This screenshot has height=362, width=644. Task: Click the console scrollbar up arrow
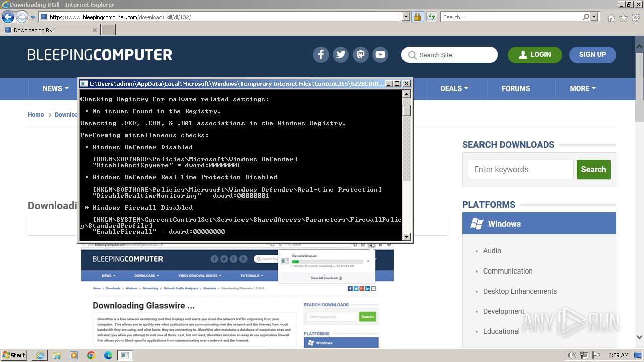(x=407, y=94)
